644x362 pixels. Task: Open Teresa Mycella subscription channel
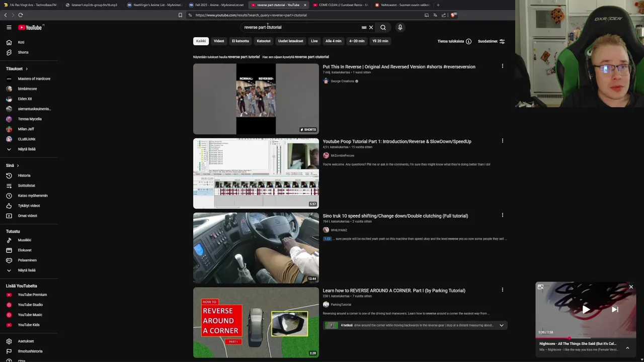29,119
